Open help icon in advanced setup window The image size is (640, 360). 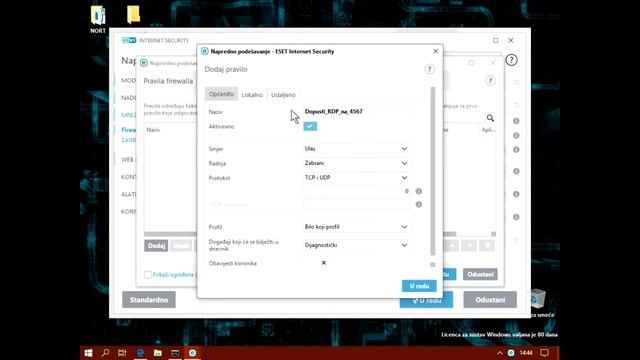[511, 60]
